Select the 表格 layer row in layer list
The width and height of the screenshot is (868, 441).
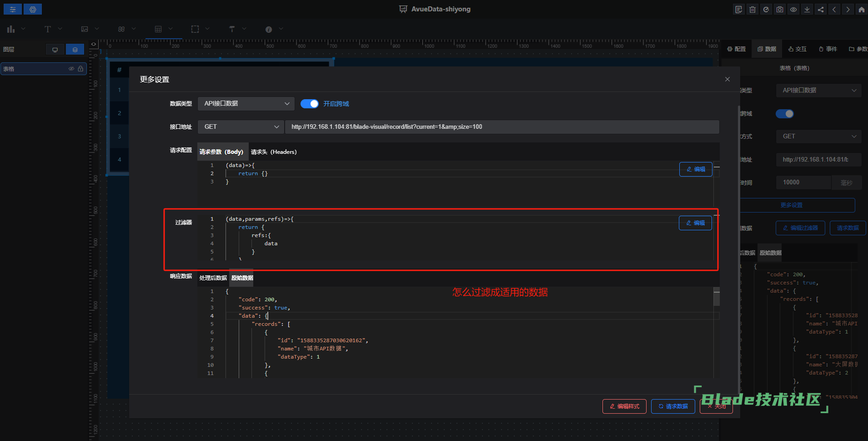[x=44, y=69]
